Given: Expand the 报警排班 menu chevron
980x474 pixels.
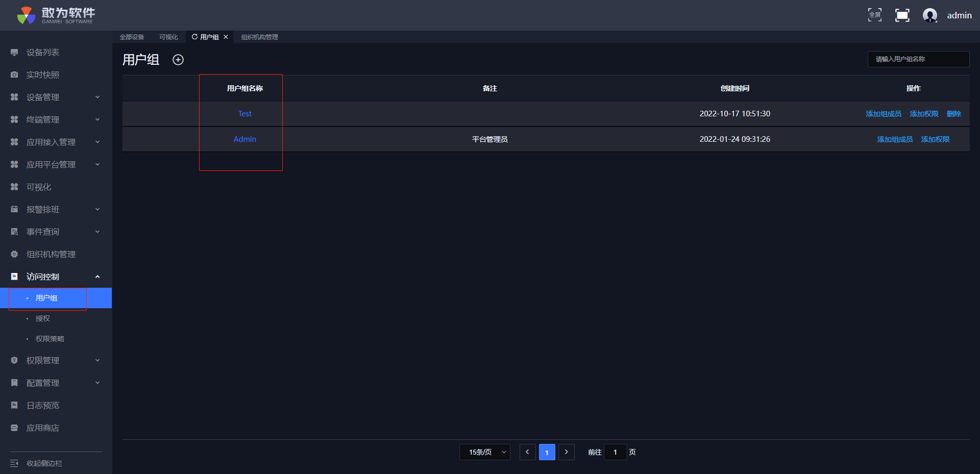Looking at the screenshot, I should 97,210.
